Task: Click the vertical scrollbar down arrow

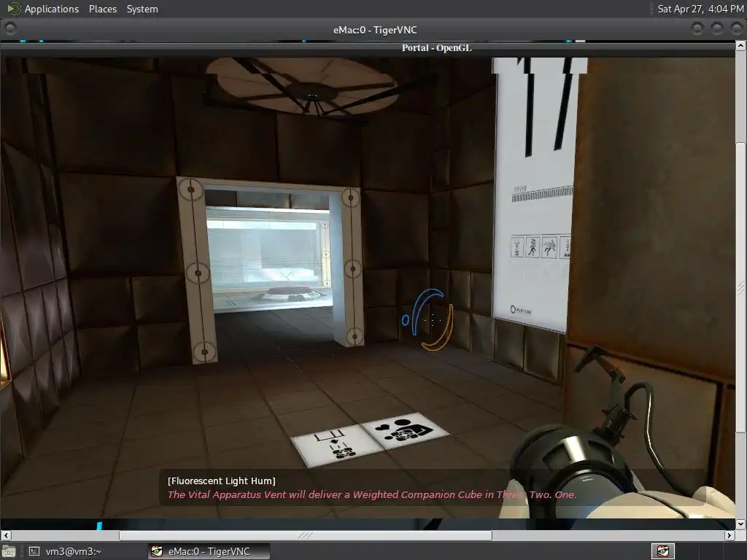Action: tap(740, 524)
